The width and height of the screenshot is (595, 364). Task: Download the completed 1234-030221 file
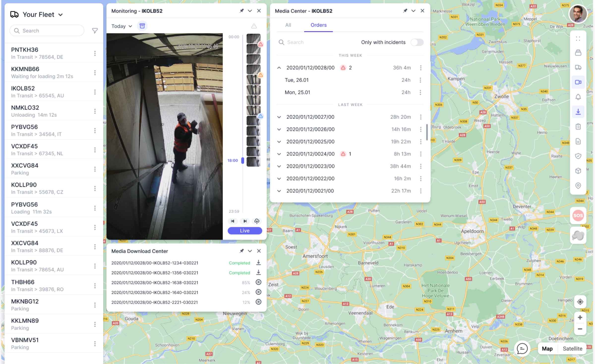point(258,263)
